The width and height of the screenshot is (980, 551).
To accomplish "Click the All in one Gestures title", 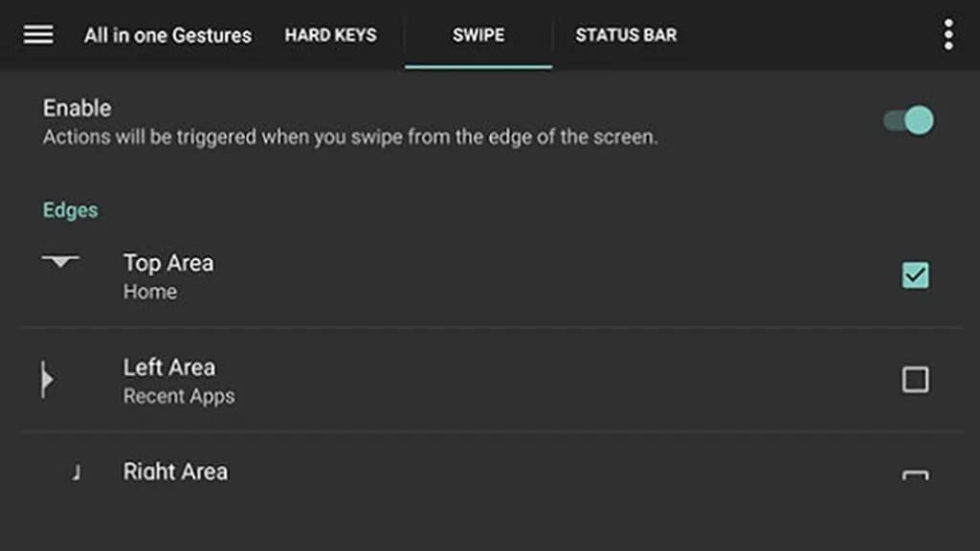I will (167, 35).
